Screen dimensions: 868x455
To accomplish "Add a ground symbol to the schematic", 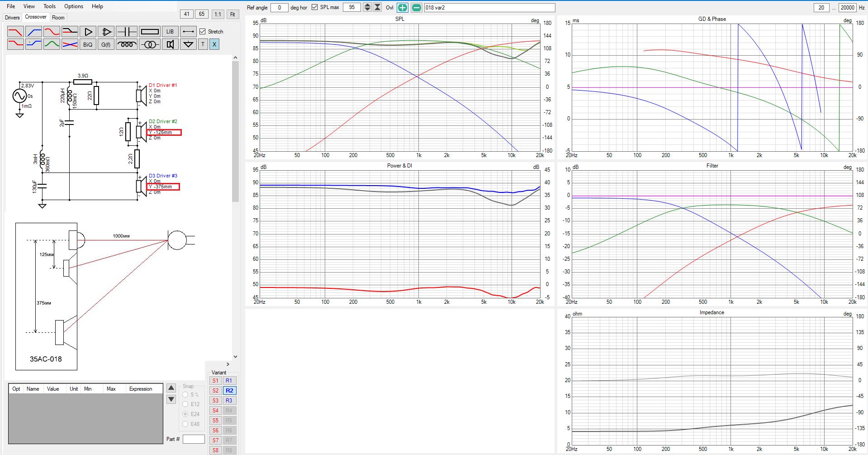I will [x=188, y=44].
